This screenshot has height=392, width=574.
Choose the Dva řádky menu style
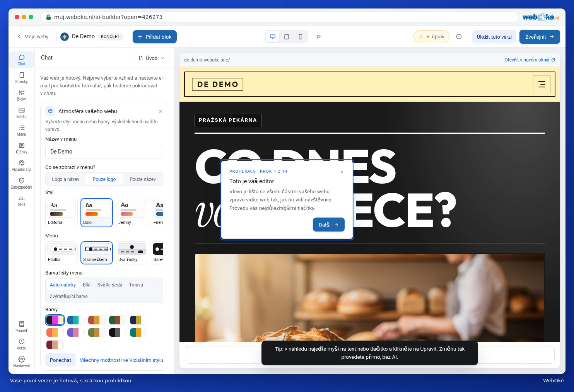(x=132, y=253)
